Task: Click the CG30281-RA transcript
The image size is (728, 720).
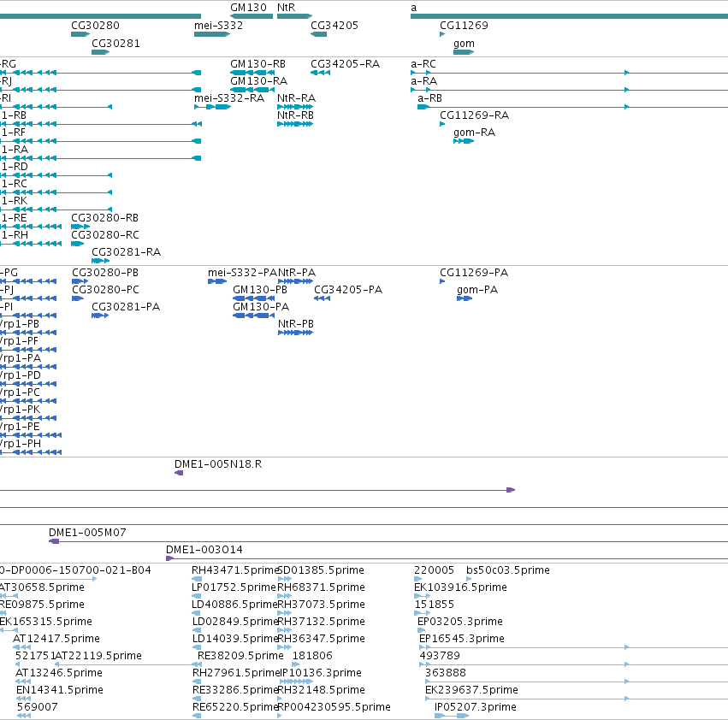Action: coord(100,261)
